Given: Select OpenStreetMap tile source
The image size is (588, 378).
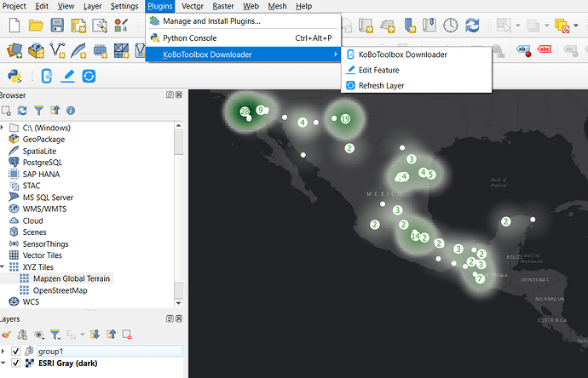Looking at the screenshot, I should point(60,290).
